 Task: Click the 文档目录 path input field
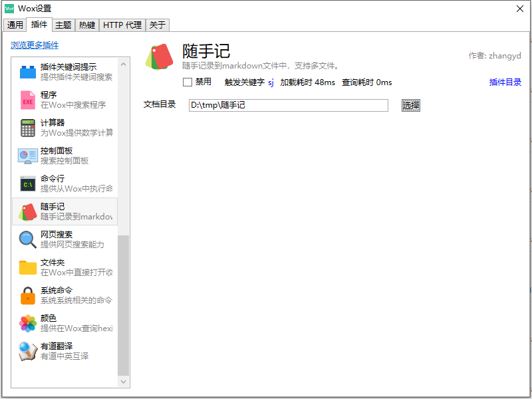point(289,105)
